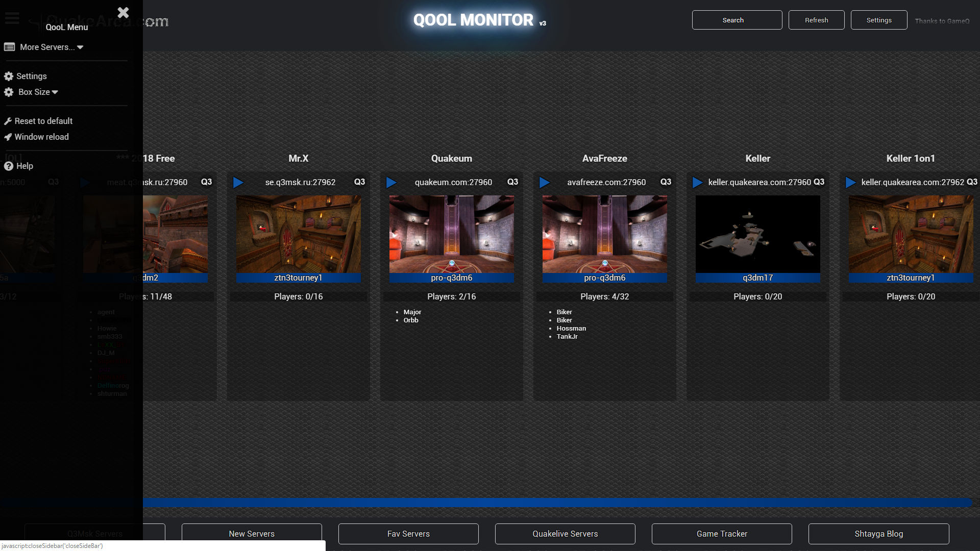
Task: Click Players: 2/16 on Quakeum card
Action: (451, 296)
